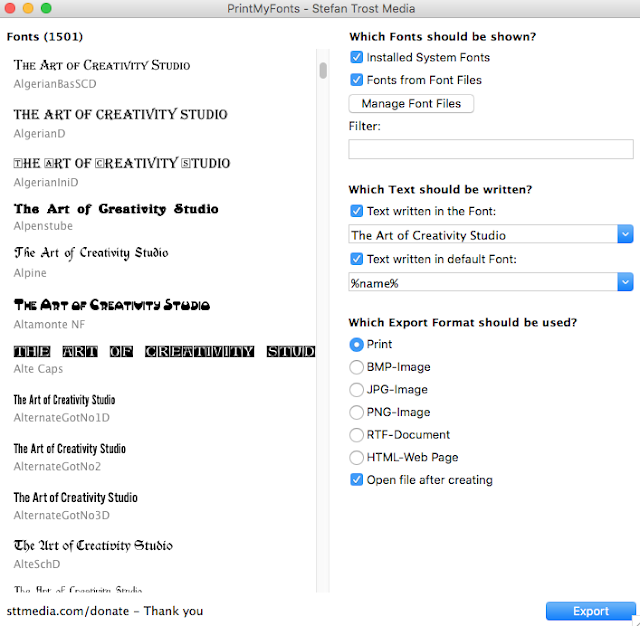Toggle Text written in default Font
The width and height of the screenshot is (640, 626).
357,260
